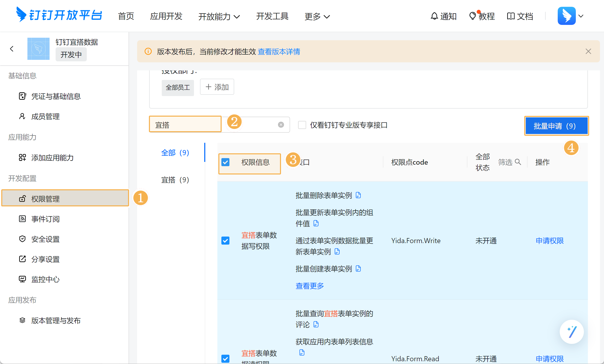The width and height of the screenshot is (604, 364).
Task: Open the tutorial lightbulb icon
Action: coord(472,16)
